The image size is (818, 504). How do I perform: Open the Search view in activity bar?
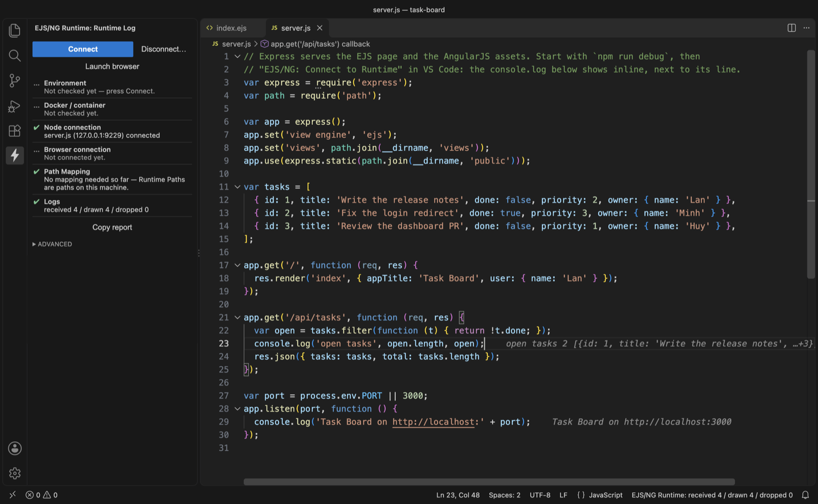(x=15, y=55)
